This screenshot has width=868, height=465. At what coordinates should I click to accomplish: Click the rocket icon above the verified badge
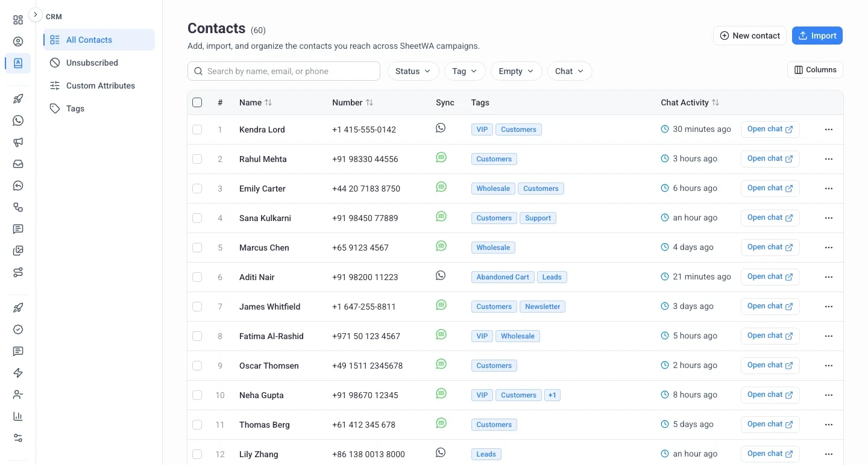click(18, 308)
